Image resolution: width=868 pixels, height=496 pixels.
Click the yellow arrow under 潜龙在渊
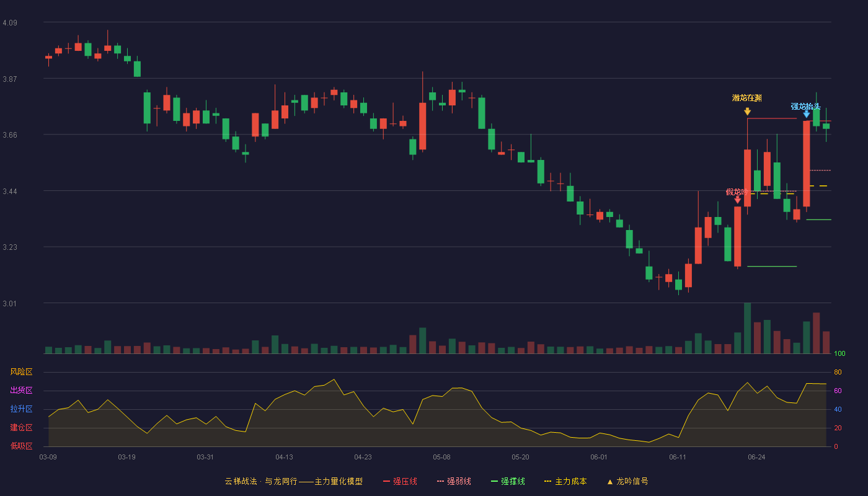click(747, 112)
